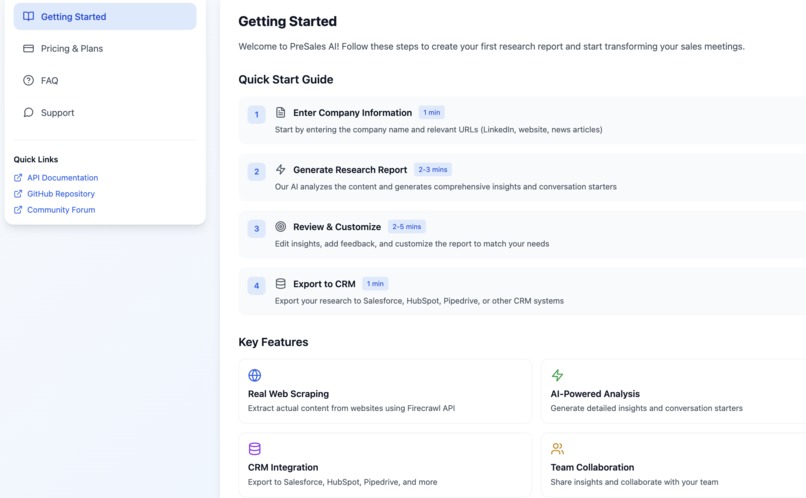Image resolution: width=806 pixels, height=498 pixels.
Task: Click 'Start by entering the company name' description
Action: pos(438,130)
